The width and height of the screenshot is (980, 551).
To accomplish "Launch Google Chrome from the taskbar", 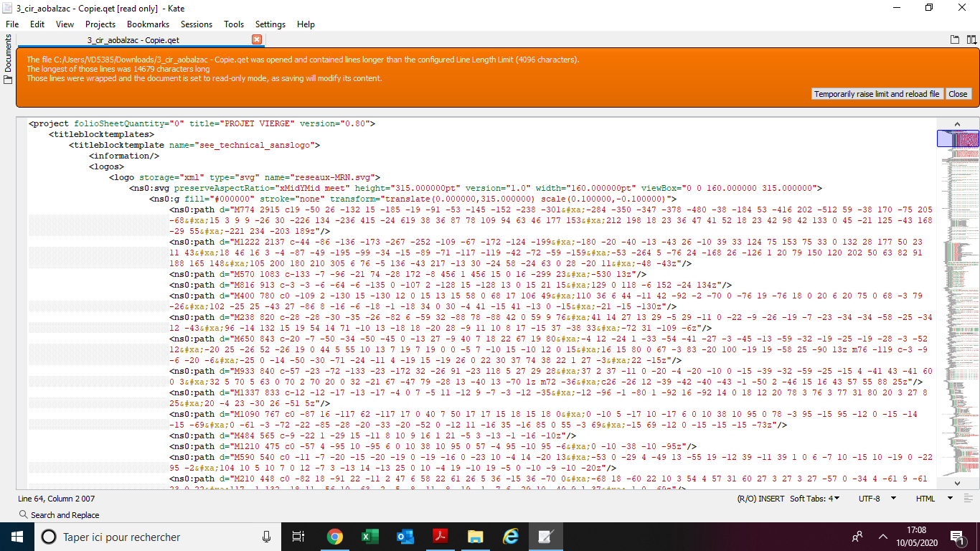I will (334, 537).
